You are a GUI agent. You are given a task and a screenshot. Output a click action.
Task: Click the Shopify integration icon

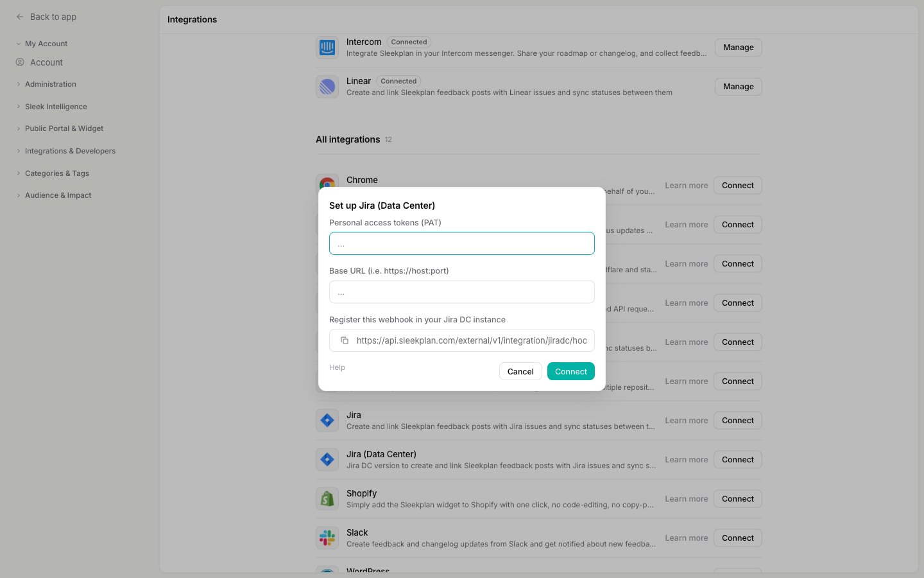pos(327,499)
